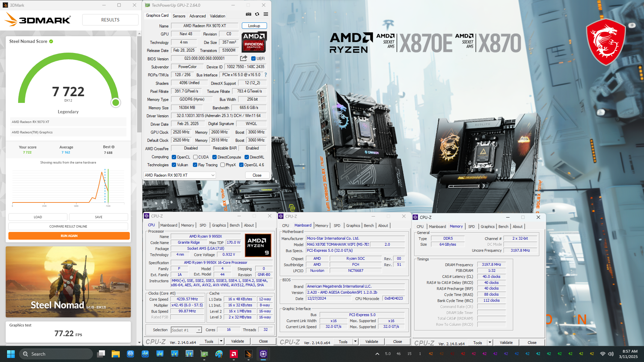This screenshot has width=644, height=362.
Task: Click the Steel Nomad benchmark thumbnail
Action: pos(68,282)
